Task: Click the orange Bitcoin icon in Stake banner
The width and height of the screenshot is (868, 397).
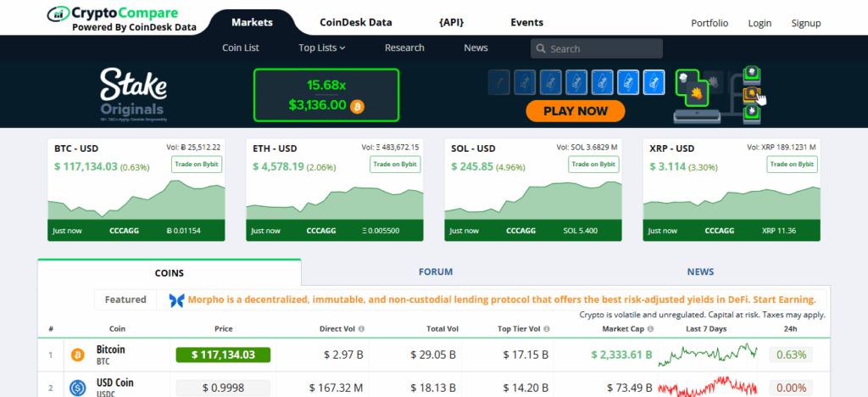Action: click(358, 106)
